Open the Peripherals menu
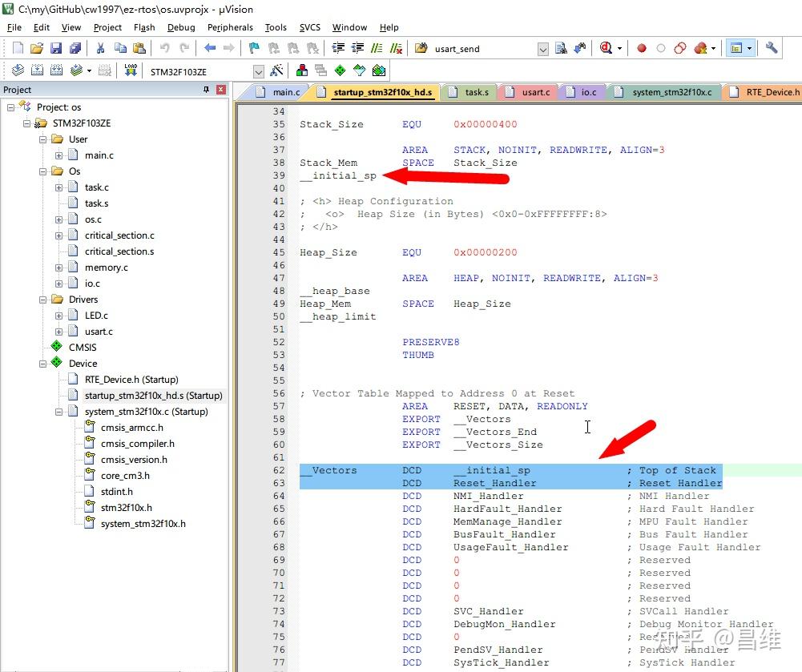Screen dimensions: 802x672 [230, 26]
